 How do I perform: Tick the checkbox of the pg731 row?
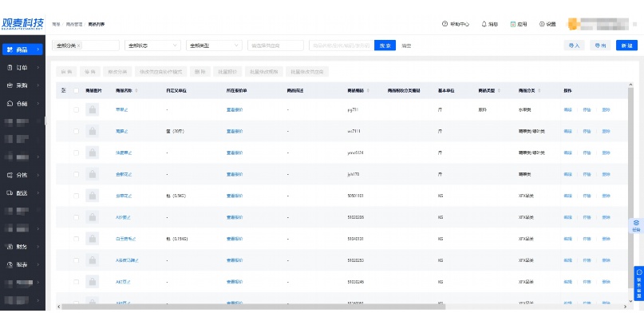tap(76, 109)
